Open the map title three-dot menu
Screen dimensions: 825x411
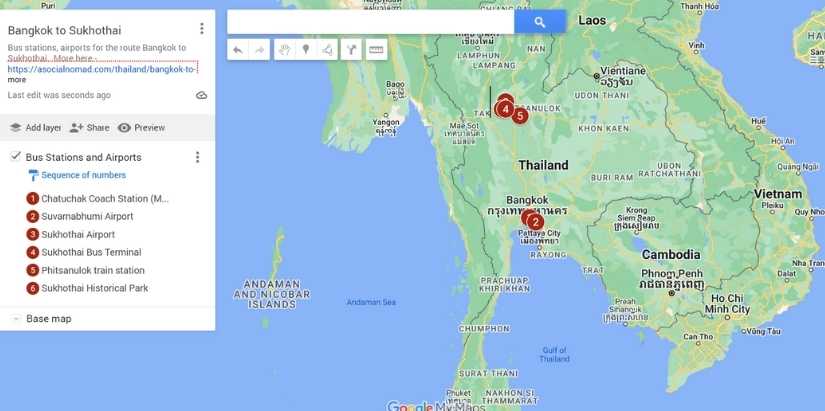202,28
